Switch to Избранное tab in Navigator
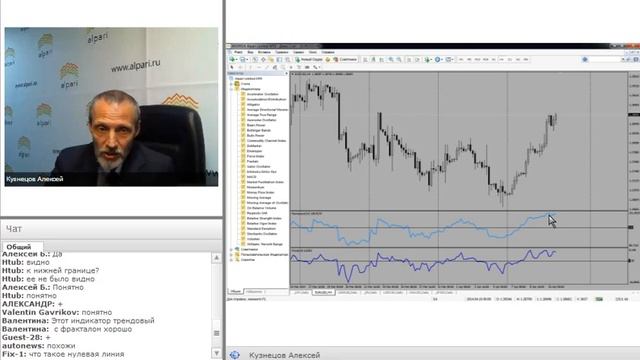 pyautogui.click(x=254, y=291)
